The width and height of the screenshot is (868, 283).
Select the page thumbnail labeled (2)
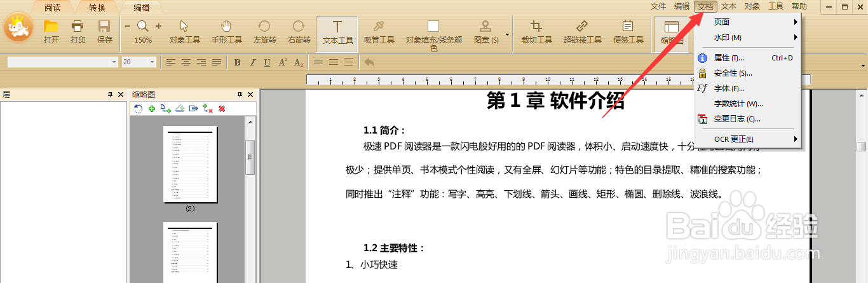point(190,165)
